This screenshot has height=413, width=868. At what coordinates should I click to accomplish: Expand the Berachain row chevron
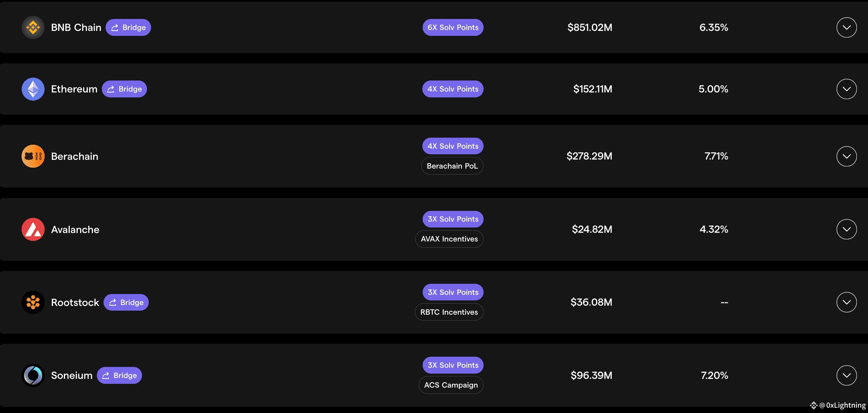[846, 156]
